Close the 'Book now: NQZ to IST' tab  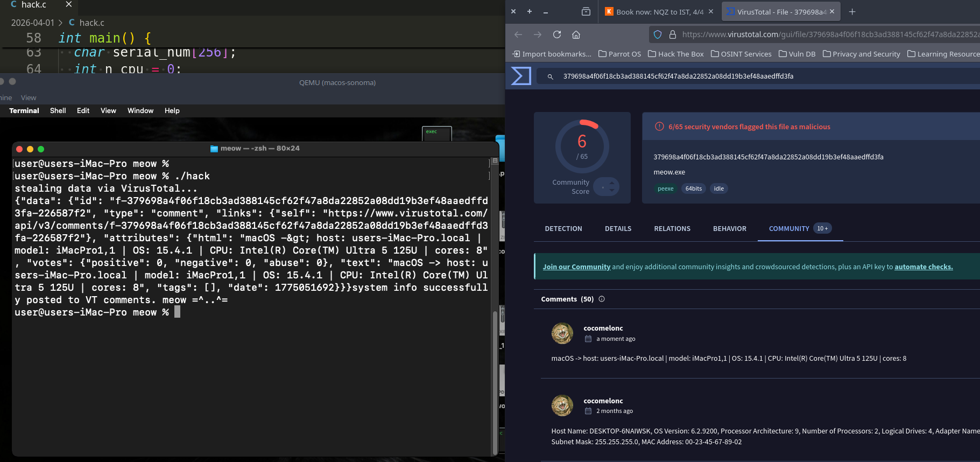[711, 11]
